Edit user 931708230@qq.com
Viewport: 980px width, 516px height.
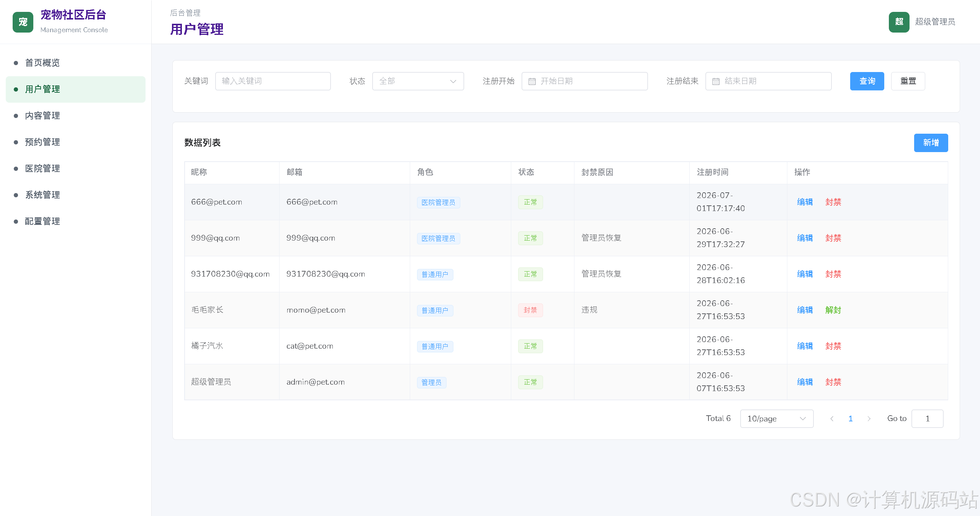pyautogui.click(x=805, y=274)
